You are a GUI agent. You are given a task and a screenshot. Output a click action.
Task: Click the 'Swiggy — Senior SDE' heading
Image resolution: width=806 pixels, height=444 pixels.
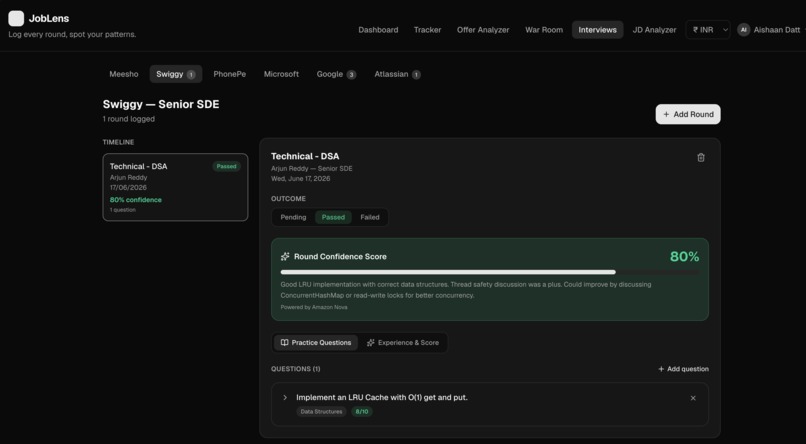161,104
